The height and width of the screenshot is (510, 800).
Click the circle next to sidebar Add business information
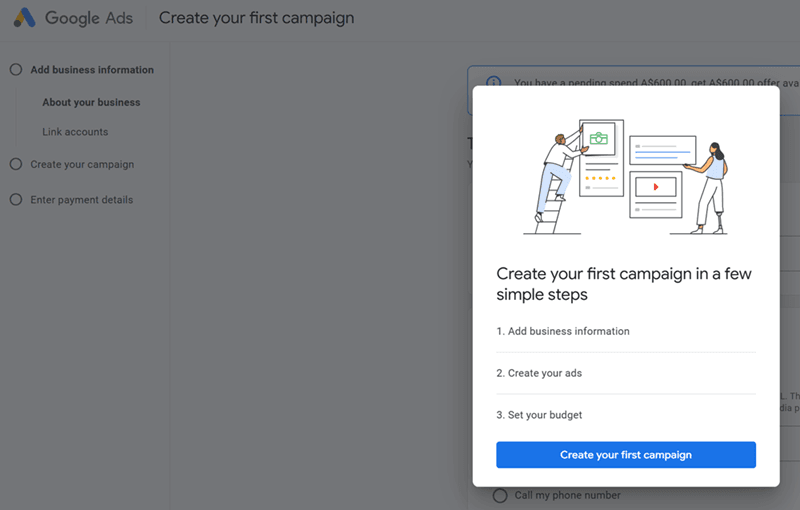point(16,70)
